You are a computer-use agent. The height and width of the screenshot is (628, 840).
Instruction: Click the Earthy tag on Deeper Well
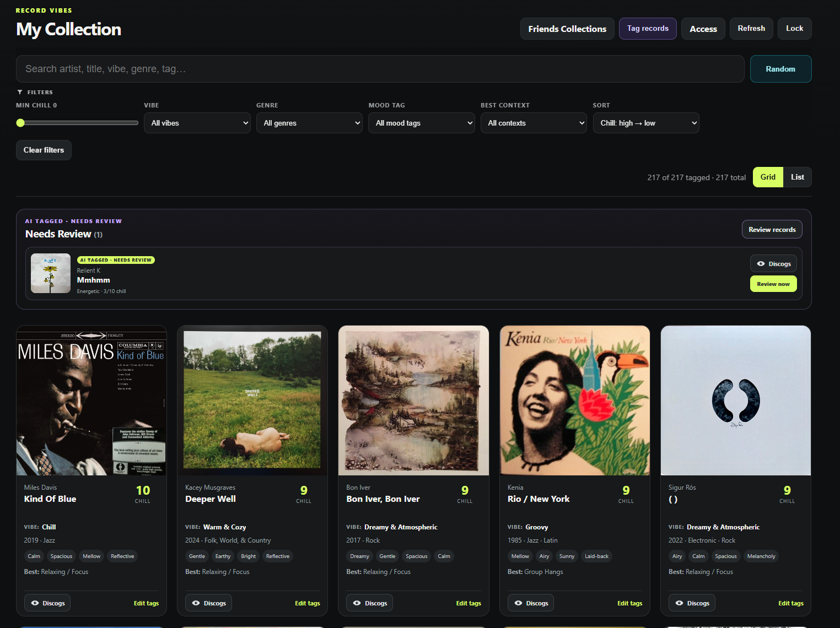[x=223, y=556]
